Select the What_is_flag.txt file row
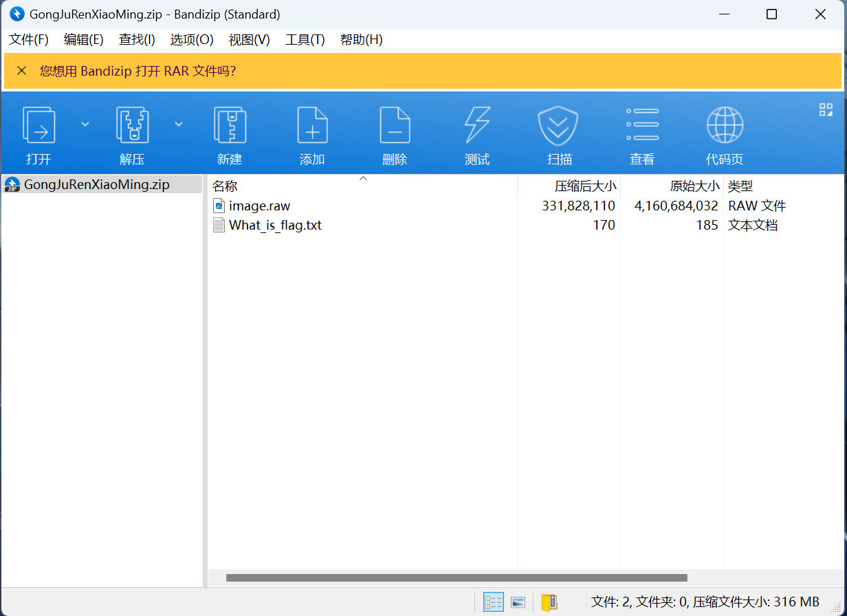This screenshot has width=847, height=616. [x=527, y=225]
